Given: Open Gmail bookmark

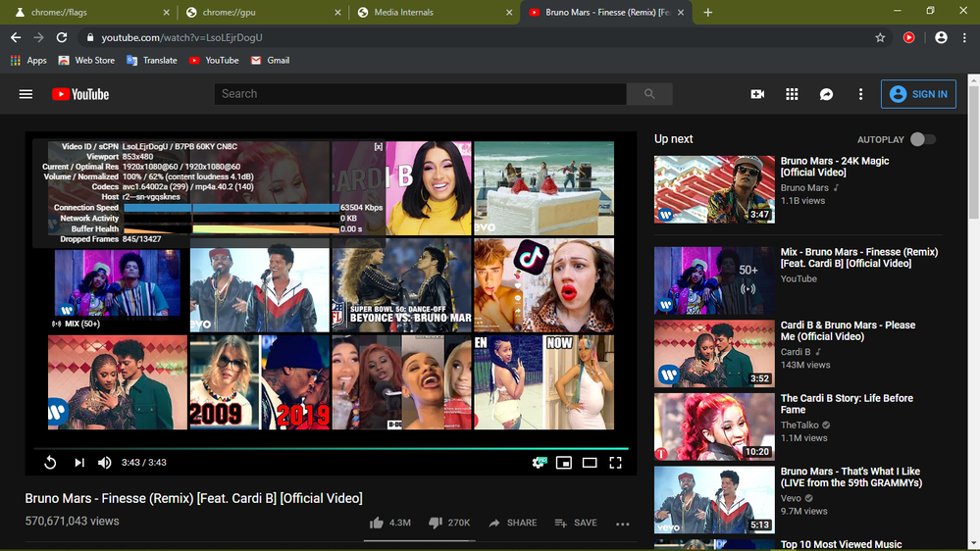Looking at the screenshot, I should click(x=270, y=61).
